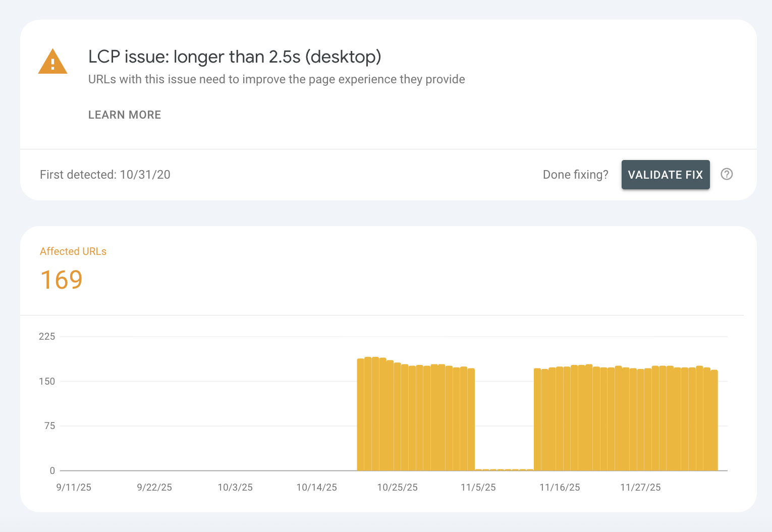
Task: Click the near-zero bar above 11/5/25
Action: tap(478, 469)
